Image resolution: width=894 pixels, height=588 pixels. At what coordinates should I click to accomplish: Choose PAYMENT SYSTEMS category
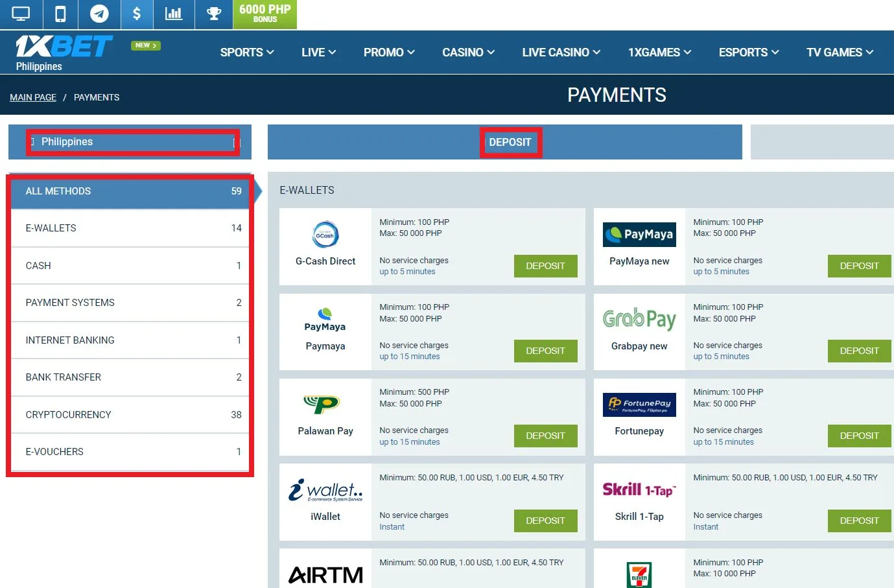click(x=130, y=303)
